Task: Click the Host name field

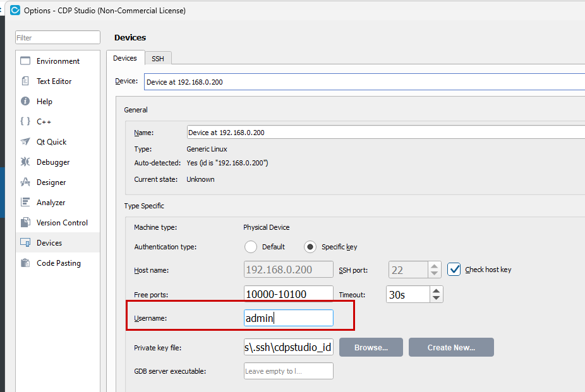Action: pyautogui.click(x=289, y=270)
